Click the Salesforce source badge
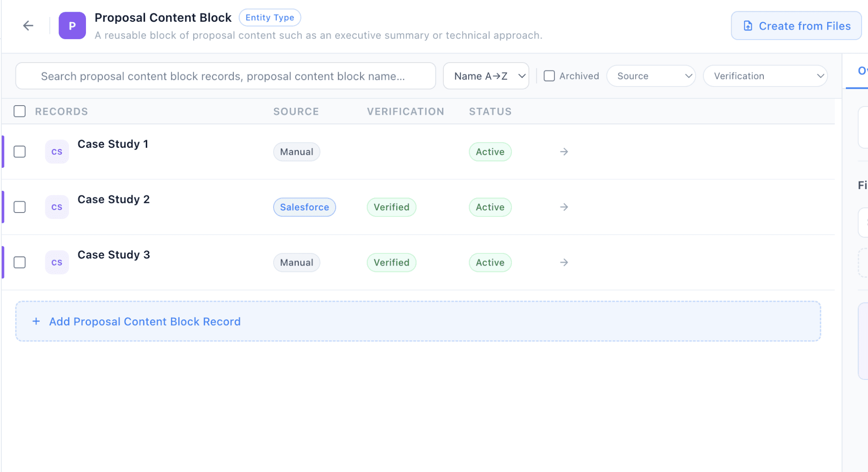The width and height of the screenshot is (868, 472). [304, 207]
